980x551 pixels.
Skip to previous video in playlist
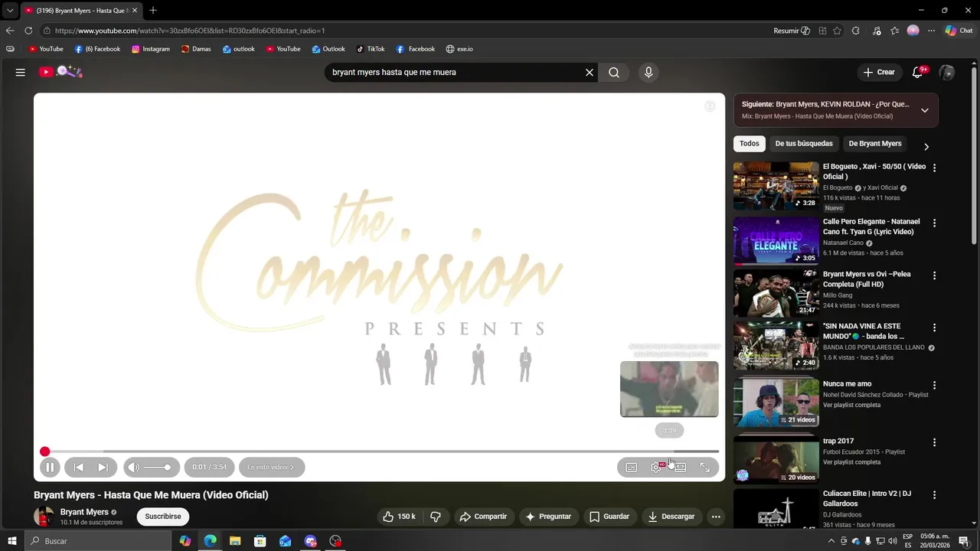tap(78, 467)
